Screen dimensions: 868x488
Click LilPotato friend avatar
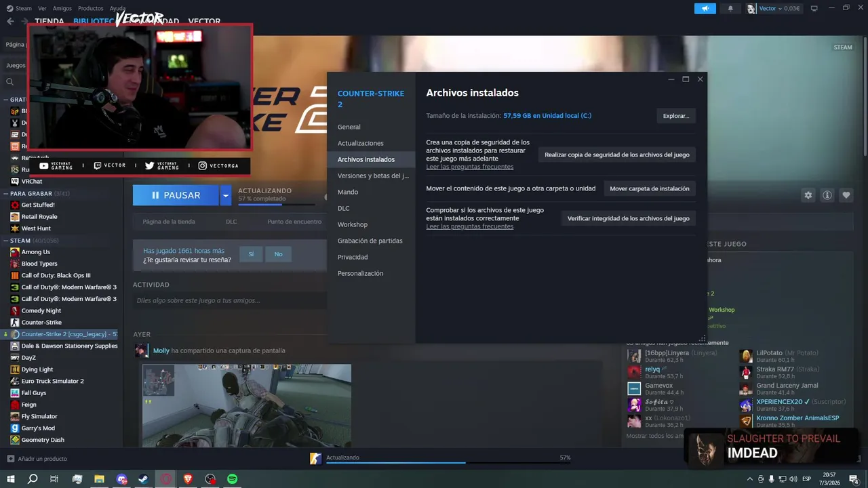coord(746,357)
